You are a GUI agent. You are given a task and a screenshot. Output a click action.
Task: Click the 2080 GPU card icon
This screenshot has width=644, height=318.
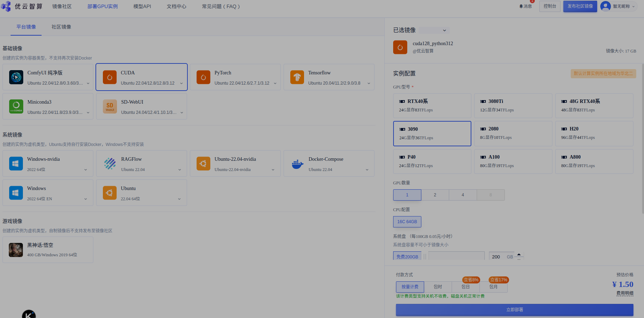pos(483,129)
